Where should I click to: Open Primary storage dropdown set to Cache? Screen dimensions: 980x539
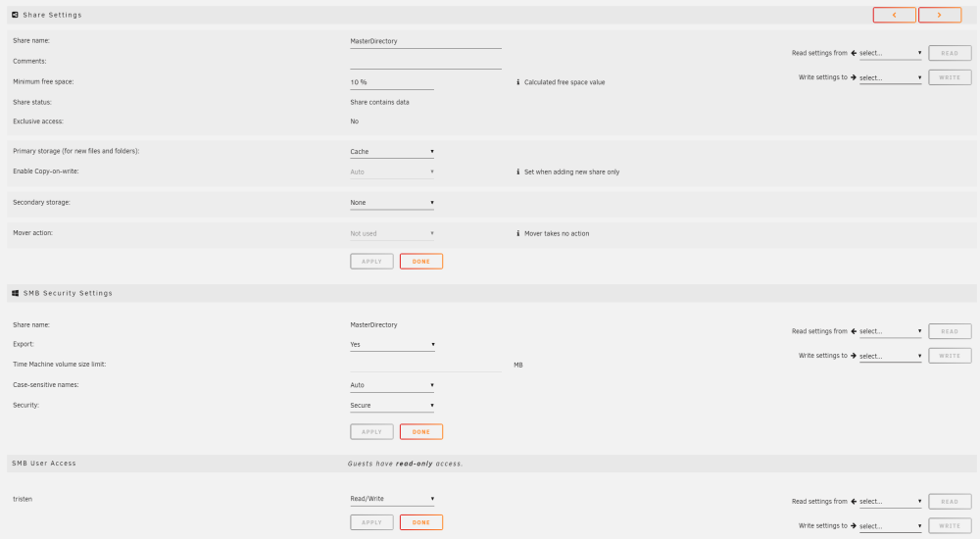tap(392, 151)
